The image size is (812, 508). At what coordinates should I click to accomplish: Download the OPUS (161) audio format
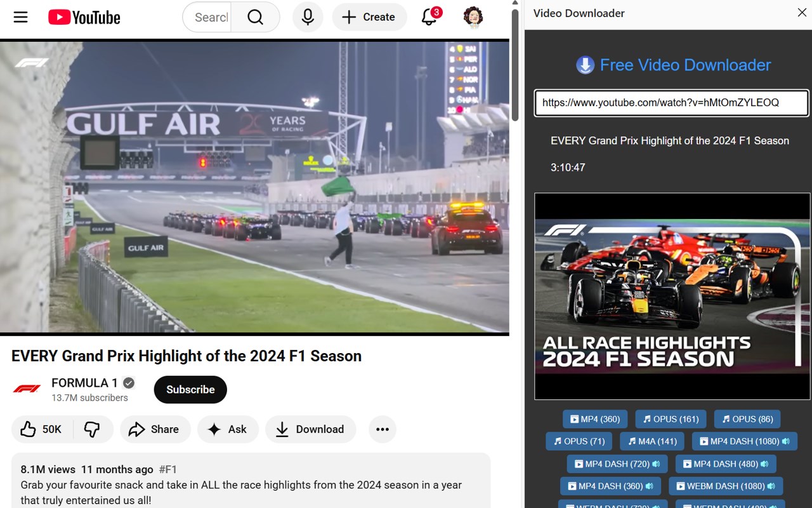point(671,419)
